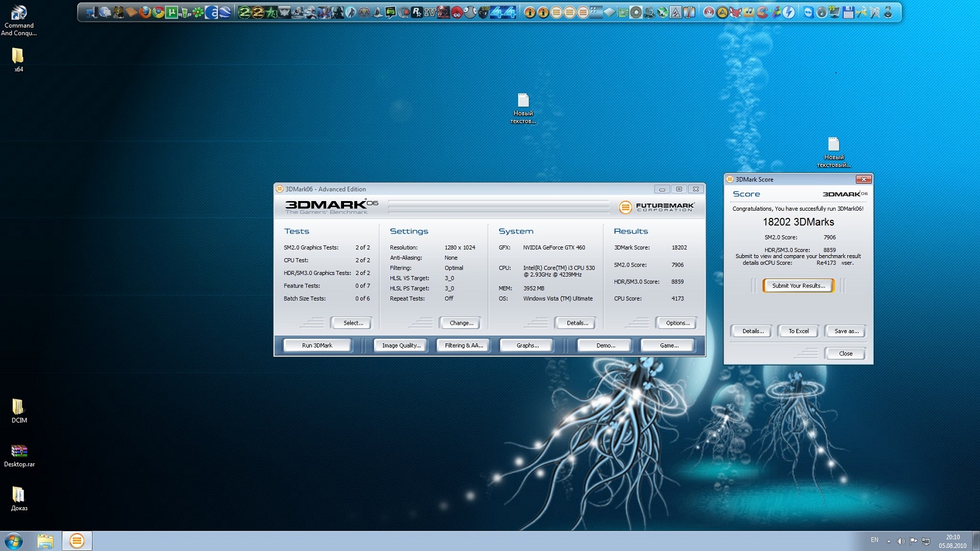The height and width of the screenshot is (551, 980).
Task: Select the Новый текстовый... file at right
Action: [833, 152]
